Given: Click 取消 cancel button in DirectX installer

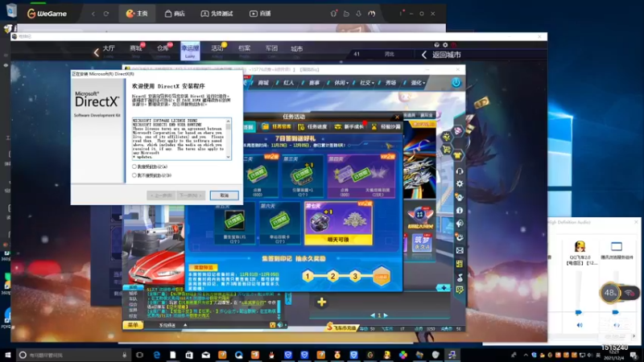Looking at the screenshot, I should (225, 195).
